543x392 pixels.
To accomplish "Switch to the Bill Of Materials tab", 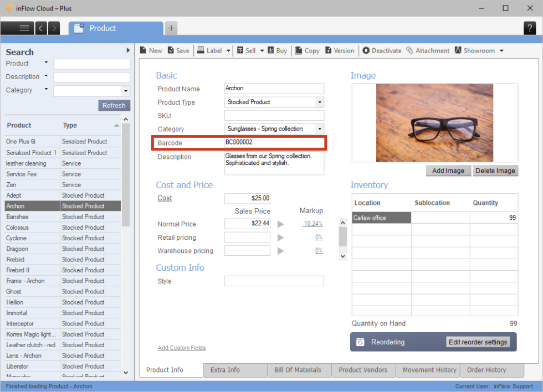I will [299, 370].
